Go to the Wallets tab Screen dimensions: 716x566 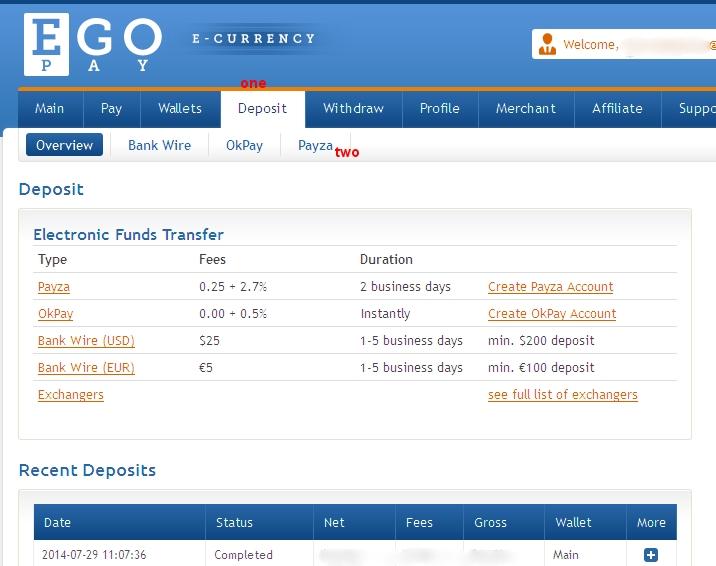pyautogui.click(x=180, y=109)
